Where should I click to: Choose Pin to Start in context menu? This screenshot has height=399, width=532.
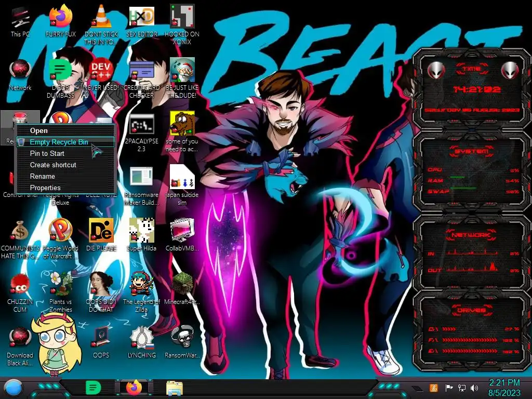[65, 153]
